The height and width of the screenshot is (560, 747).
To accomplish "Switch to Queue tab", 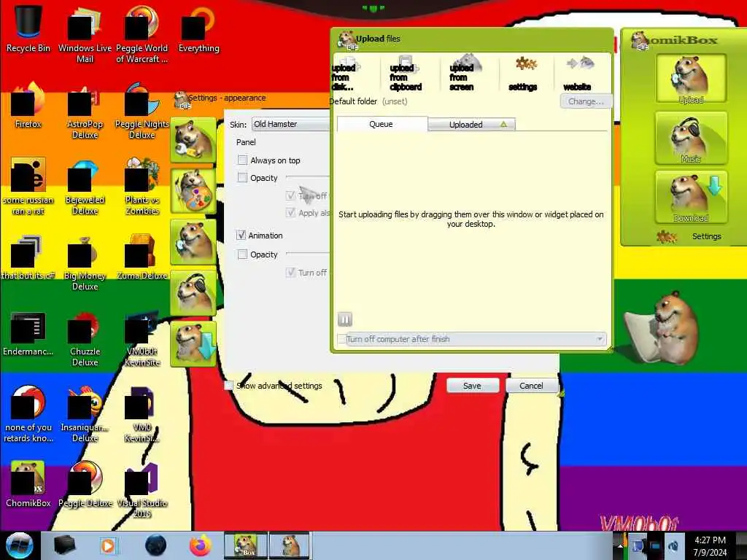I will [x=382, y=124].
